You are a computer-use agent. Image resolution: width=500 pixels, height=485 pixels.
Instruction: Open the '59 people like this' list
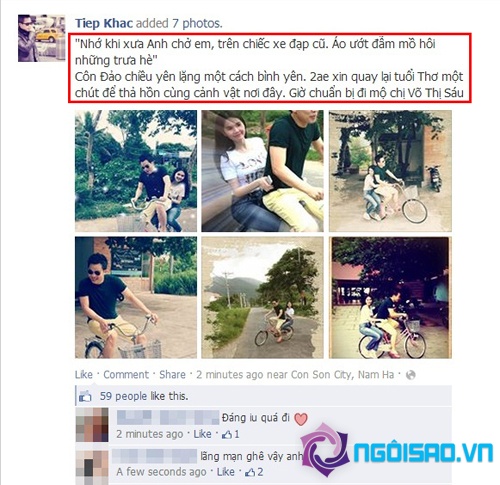[x=144, y=396]
